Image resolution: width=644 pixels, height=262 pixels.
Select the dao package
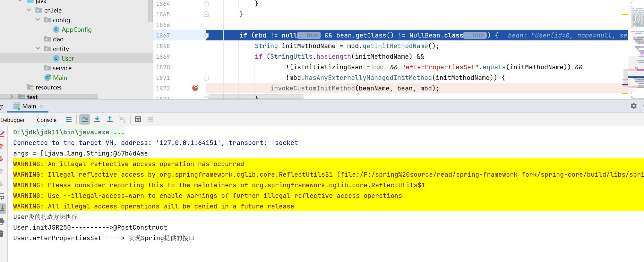tap(58, 39)
